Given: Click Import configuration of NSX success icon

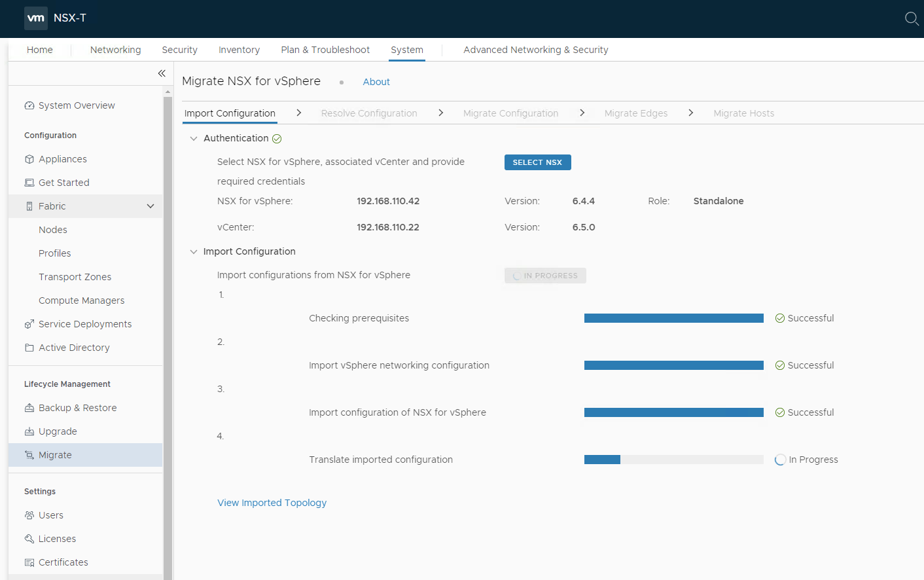Looking at the screenshot, I should 780,412.
